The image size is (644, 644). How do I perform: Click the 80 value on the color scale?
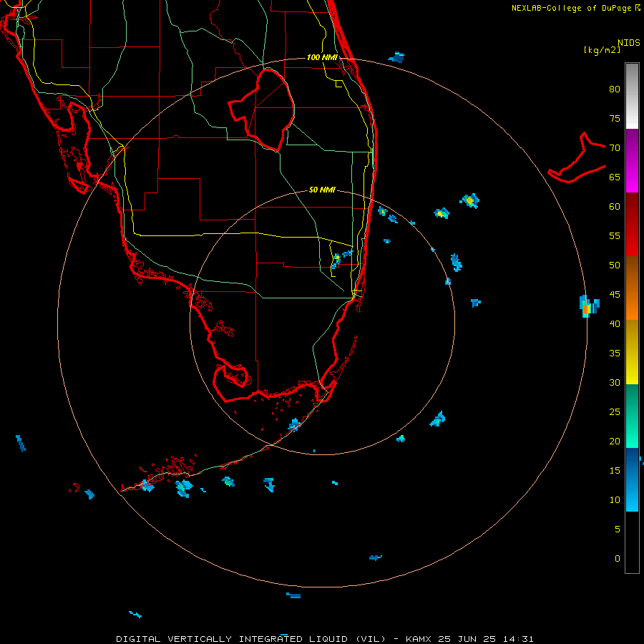[x=615, y=89]
